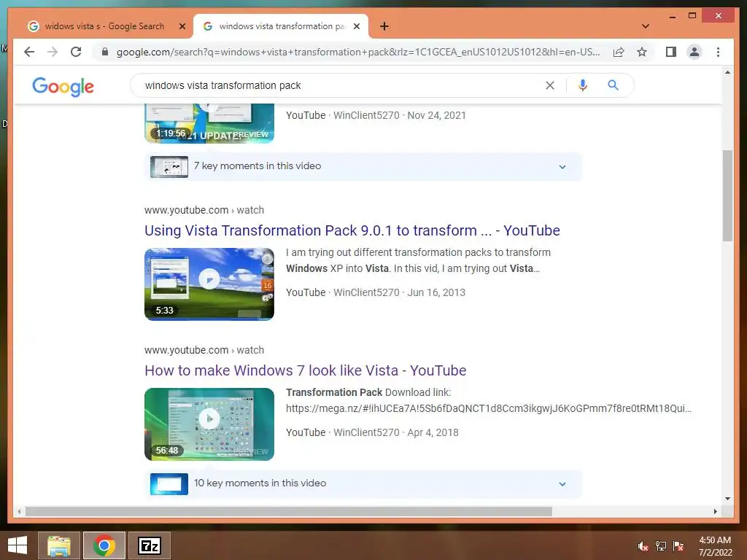Expand '7 key moments in this video'
This screenshot has width=747, height=560.
tap(363, 166)
